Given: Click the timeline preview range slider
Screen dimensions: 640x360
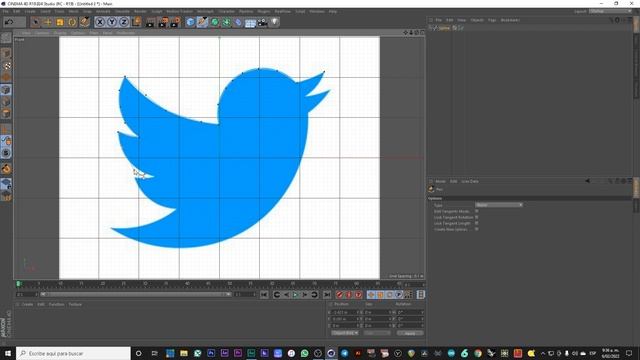Looking at the screenshot, I should pos(135,294).
